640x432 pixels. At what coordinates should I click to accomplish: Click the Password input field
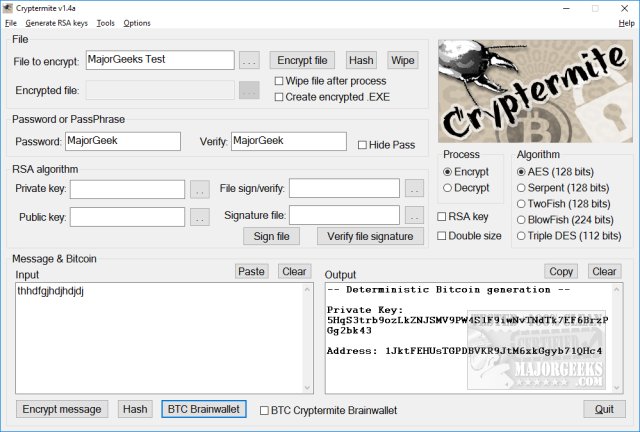click(123, 141)
